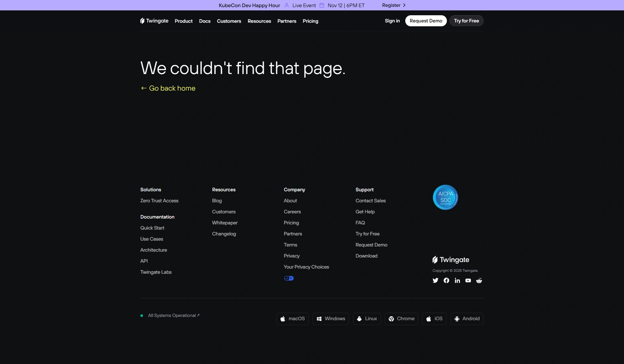624x364 pixels.
Task: Click the Twingate logo in footer
Action: 451,260
